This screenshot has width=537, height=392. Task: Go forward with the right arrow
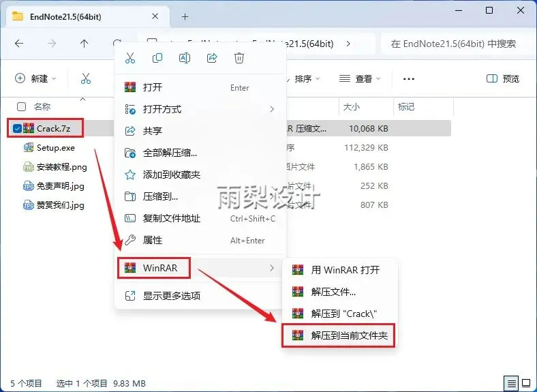pyautogui.click(x=52, y=44)
